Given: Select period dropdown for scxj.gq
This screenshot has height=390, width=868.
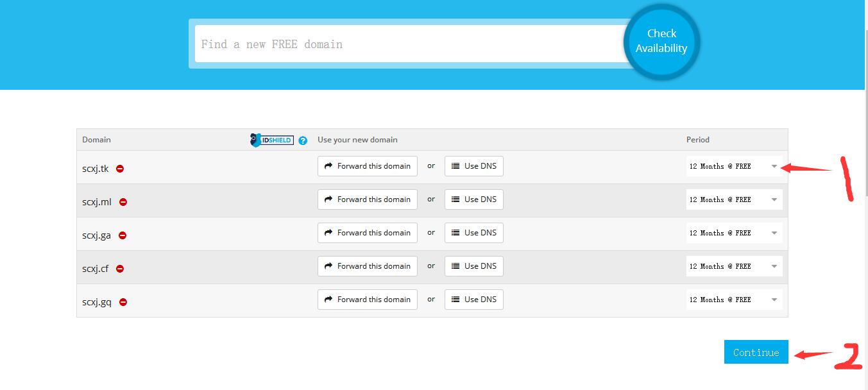Looking at the screenshot, I should click(734, 300).
